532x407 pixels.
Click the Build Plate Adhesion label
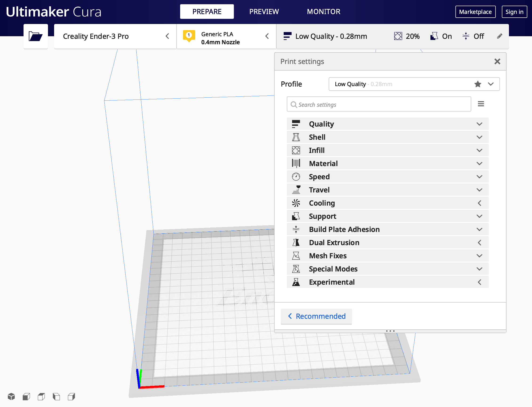(344, 229)
